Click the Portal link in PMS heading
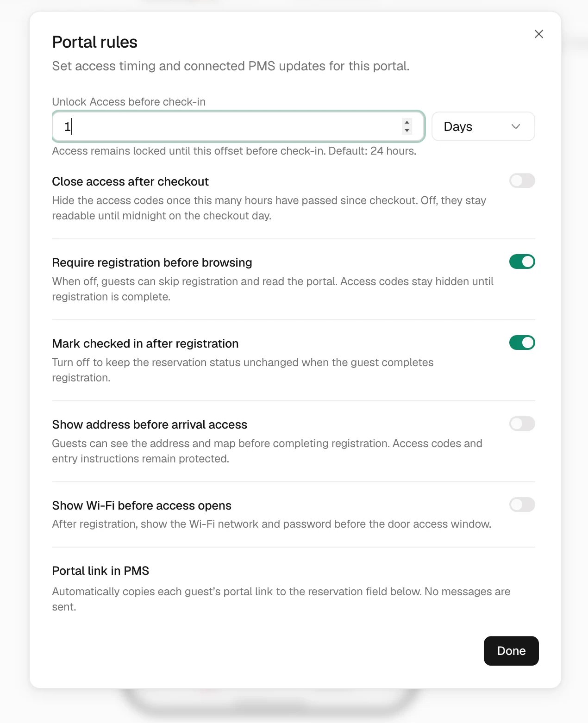The image size is (588, 723). pos(100,571)
